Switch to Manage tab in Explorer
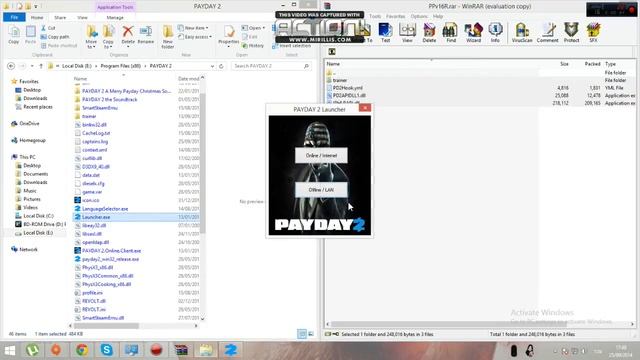Viewport: 640px width, 360px height. (x=115, y=18)
